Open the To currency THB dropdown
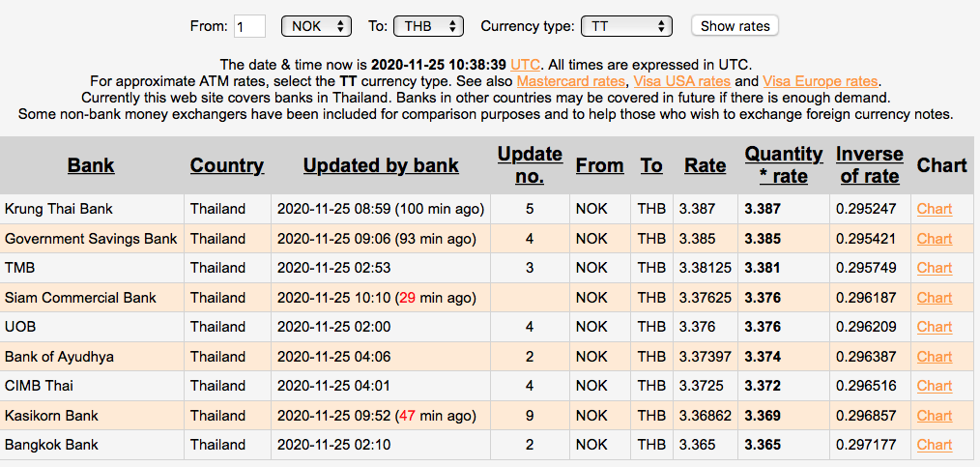The image size is (980, 467). tap(428, 26)
